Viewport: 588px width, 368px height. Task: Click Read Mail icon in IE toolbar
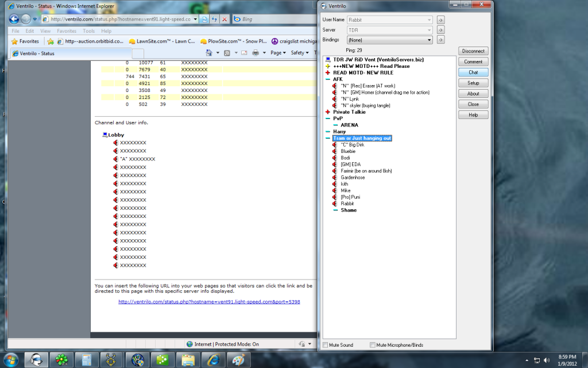[x=244, y=53]
